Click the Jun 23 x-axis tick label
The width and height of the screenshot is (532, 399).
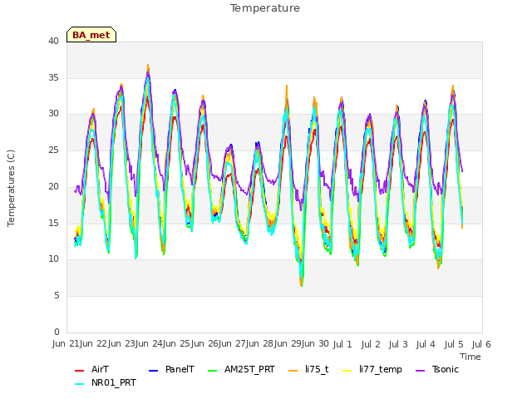pyautogui.click(x=122, y=343)
